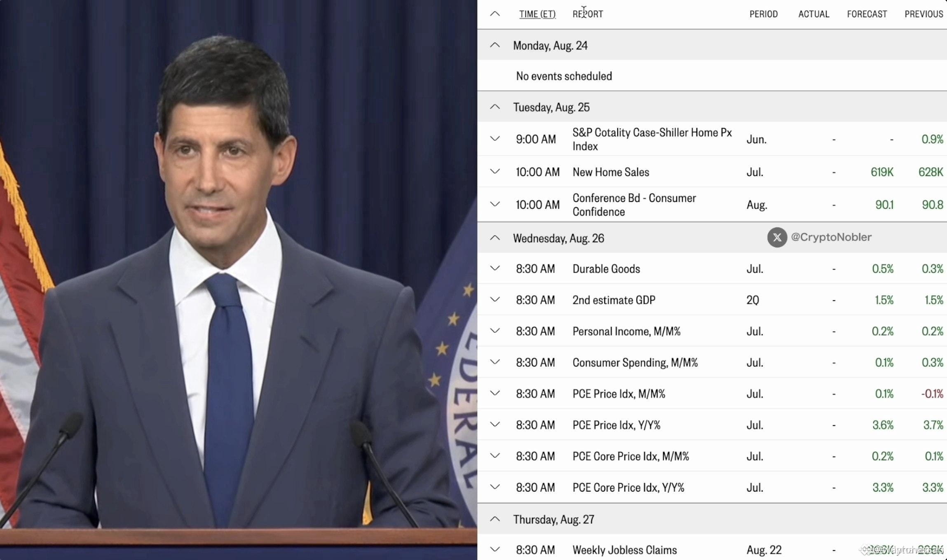Click the 8:30 AM time for Weekly Jobless Claims
Viewport: 947px width, 560px height.
(x=535, y=550)
